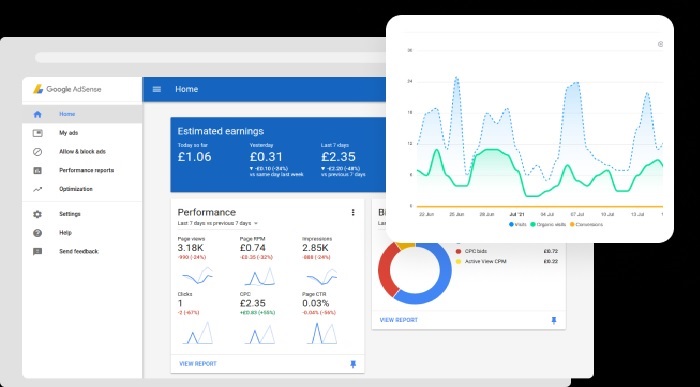Toggle the Visits legend item

[517, 225]
